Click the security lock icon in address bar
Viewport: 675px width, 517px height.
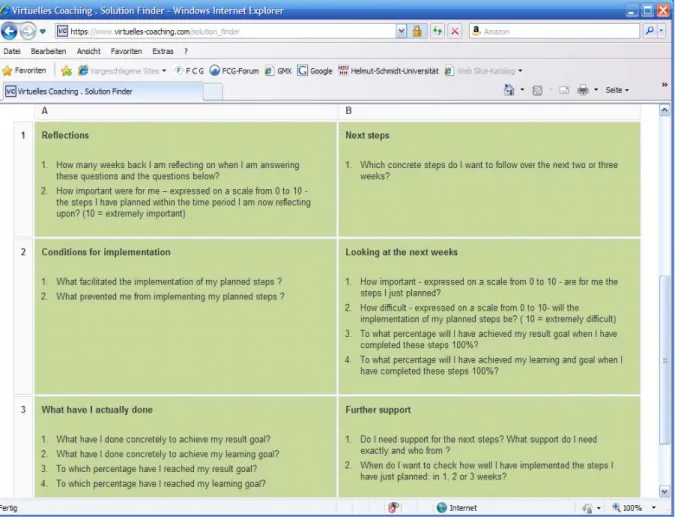[x=417, y=31]
